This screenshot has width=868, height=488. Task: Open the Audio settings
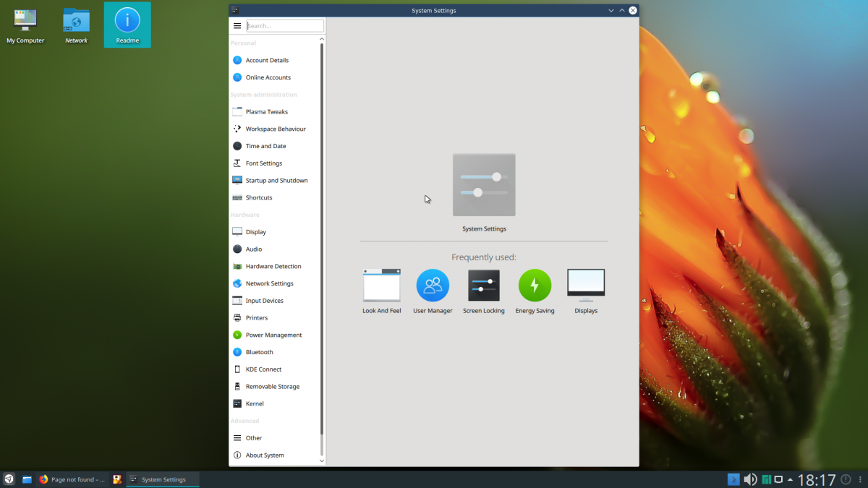(x=254, y=249)
